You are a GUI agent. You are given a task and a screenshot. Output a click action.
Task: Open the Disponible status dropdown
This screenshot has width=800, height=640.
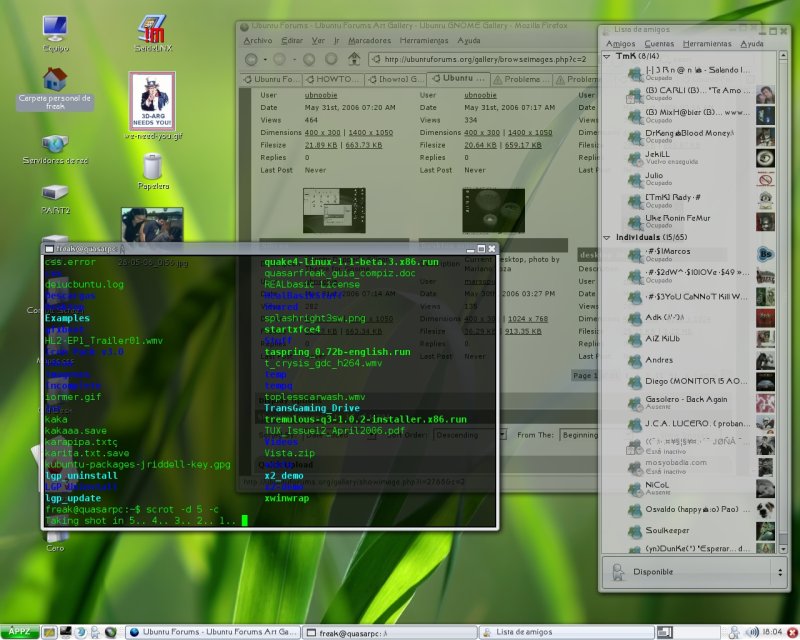[695, 572]
